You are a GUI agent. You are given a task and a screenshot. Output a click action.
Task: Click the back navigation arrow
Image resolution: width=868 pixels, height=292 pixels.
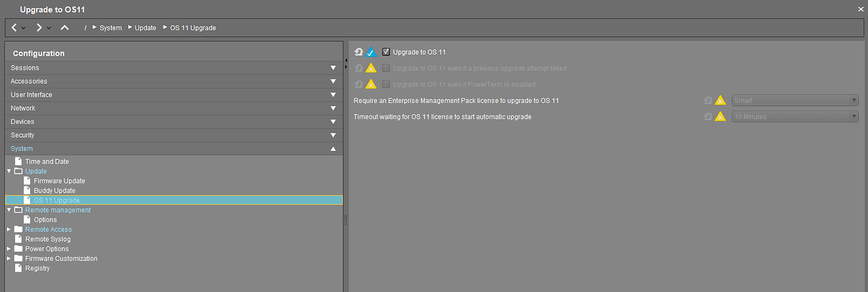click(x=14, y=28)
